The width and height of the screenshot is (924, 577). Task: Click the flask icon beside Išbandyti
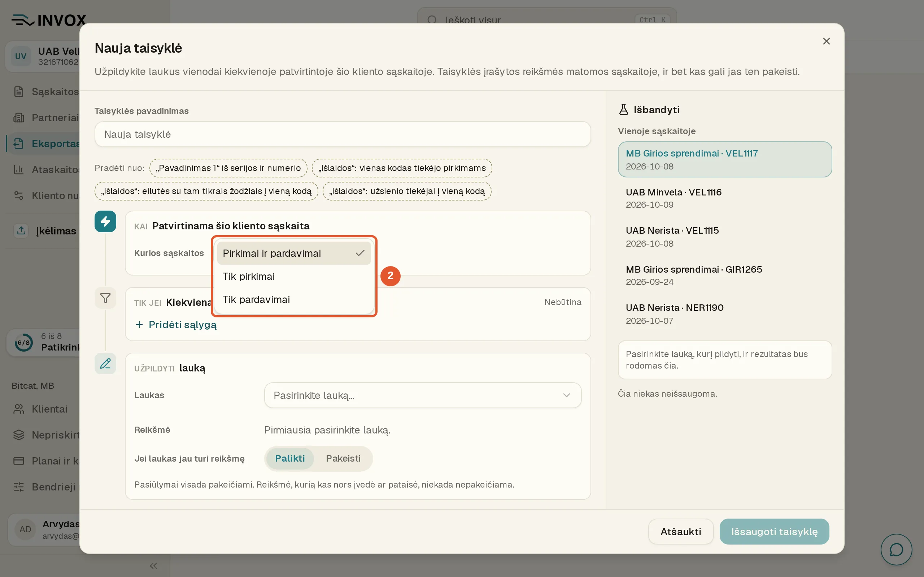[623, 110]
